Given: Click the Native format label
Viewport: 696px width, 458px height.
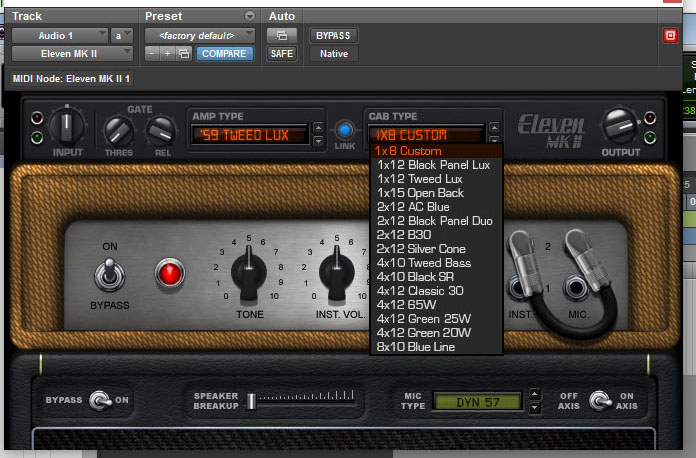Looking at the screenshot, I should (x=334, y=54).
